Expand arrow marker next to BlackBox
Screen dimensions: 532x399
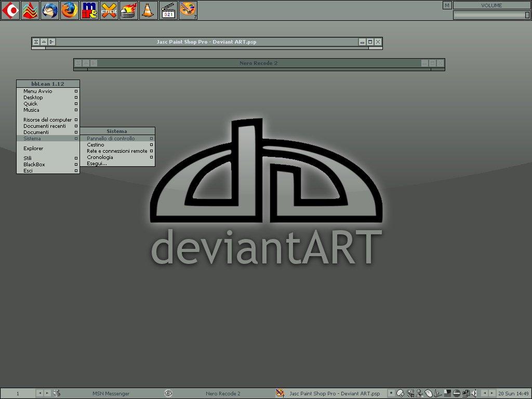point(76,165)
